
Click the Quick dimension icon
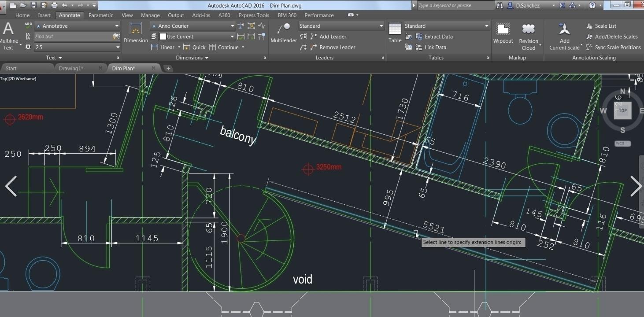click(187, 47)
